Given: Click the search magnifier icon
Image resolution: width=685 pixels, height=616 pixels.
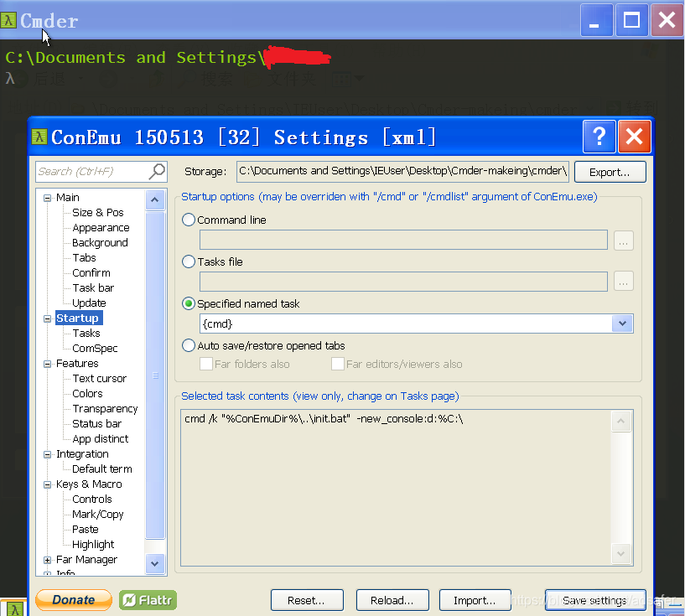Looking at the screenshot, I should click(157, 171).
